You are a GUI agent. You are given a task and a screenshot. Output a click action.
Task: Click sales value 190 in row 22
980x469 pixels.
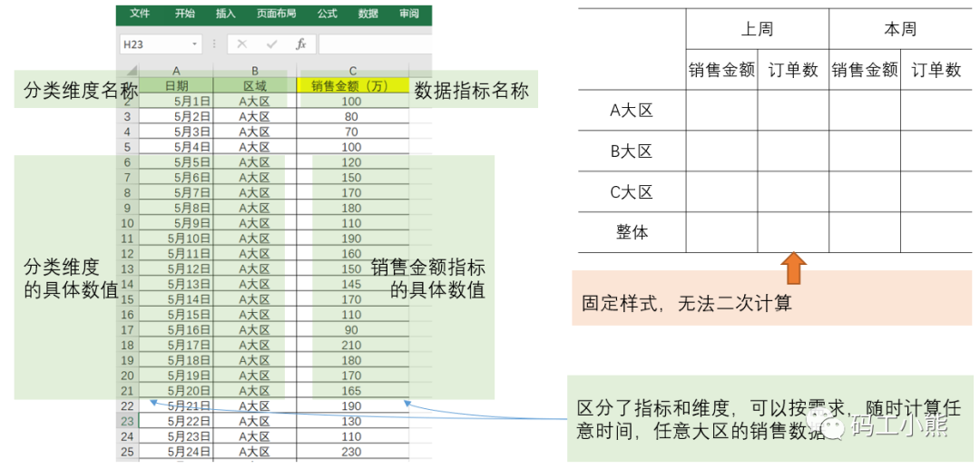353,405
